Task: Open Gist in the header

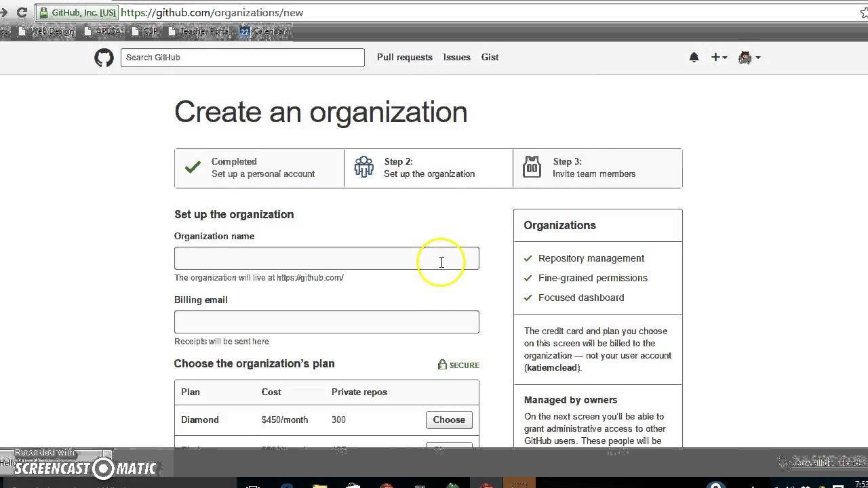Action: [x=490, y=58]
